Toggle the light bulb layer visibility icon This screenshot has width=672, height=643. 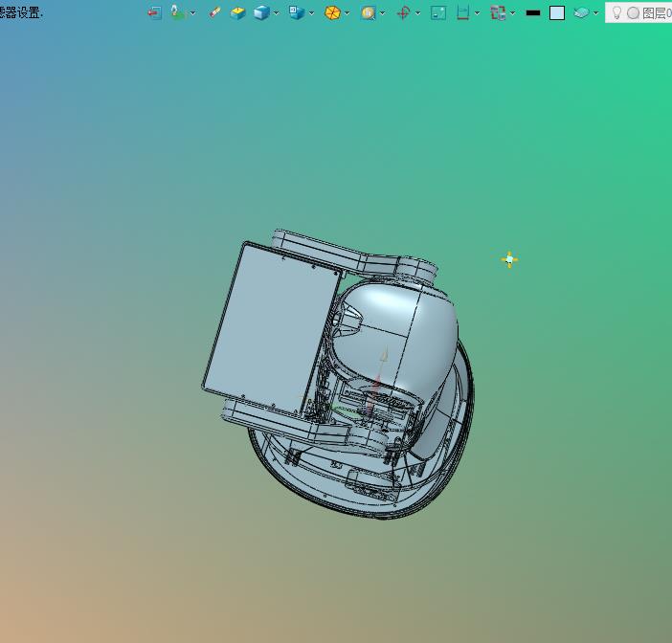click(x=616, y=12)
